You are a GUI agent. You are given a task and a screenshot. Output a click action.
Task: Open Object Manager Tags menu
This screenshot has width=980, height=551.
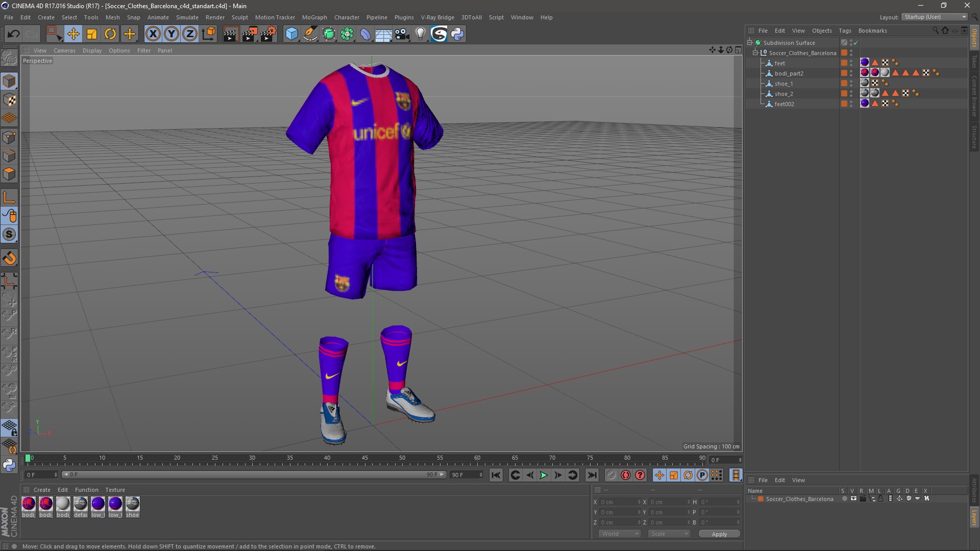coord(845,31)
